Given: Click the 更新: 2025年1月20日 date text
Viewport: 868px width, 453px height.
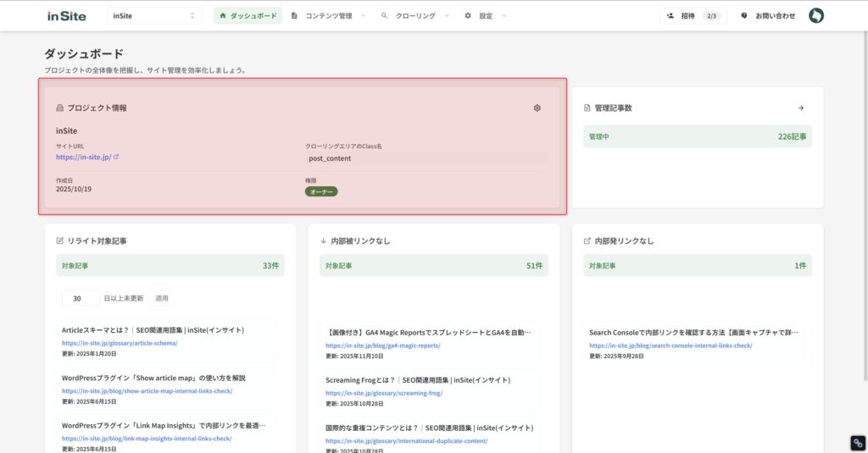Looking at the screenshot, I should click(x=89, y=353).
